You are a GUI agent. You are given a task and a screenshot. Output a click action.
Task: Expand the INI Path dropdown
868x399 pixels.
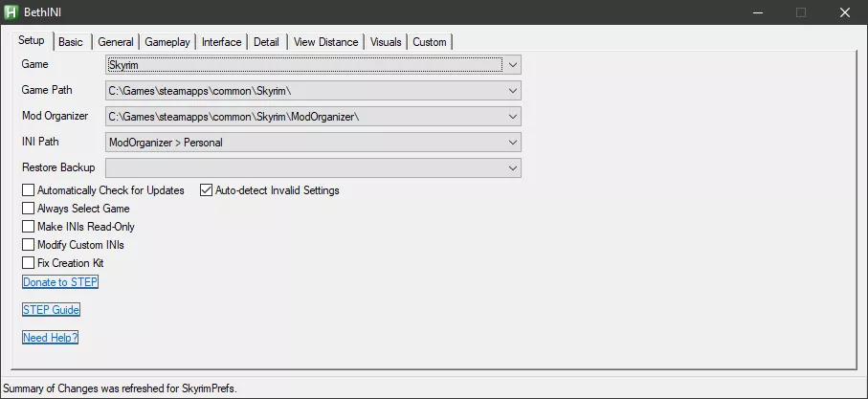pyautogui.click(x=313, y=143)
